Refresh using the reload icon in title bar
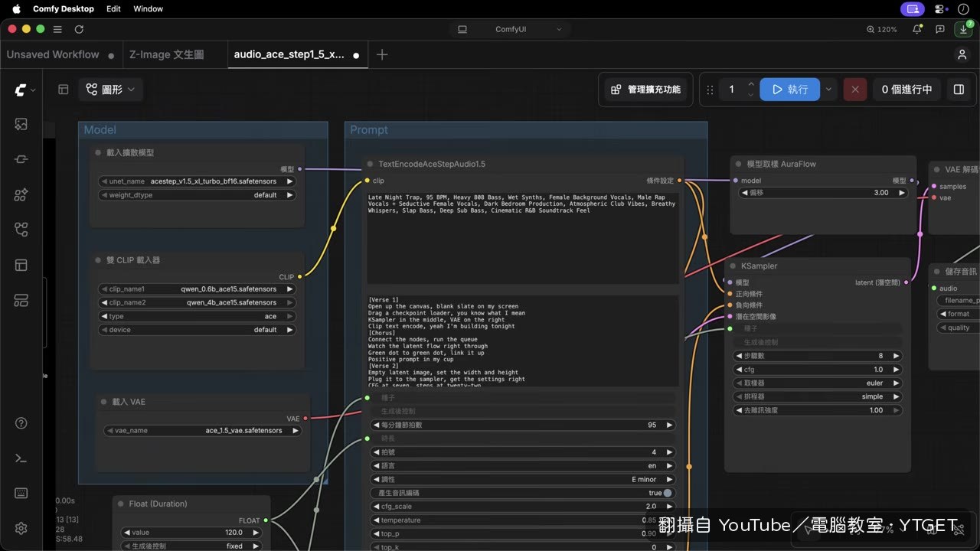980x551 pixels. 79,29
